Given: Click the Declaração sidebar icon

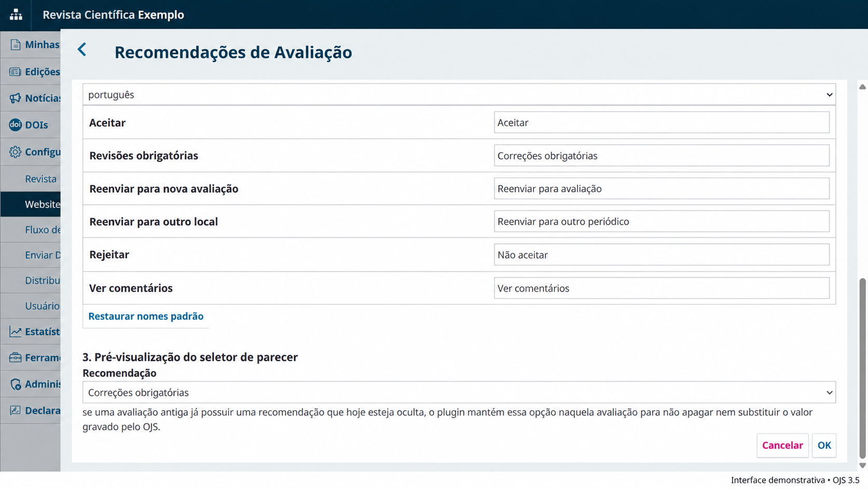Looking at the screenshot, I should [15, 411].
